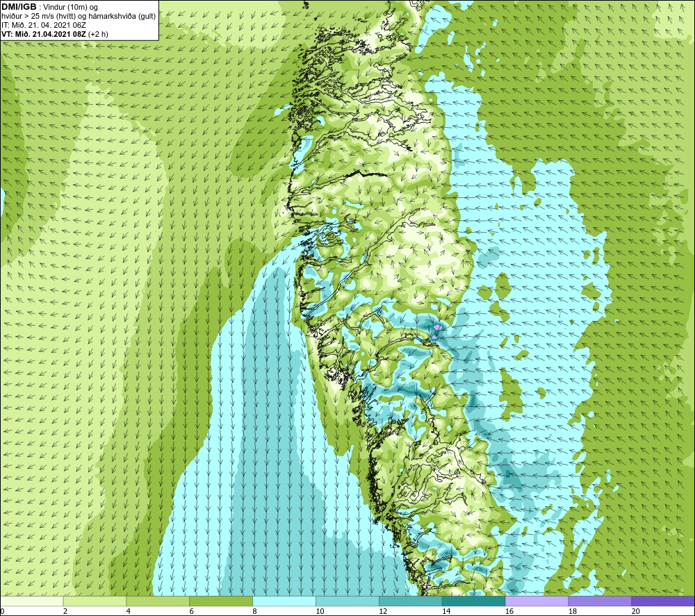The width and height of the screenshot is (695, 616).
Task: Click the title line 'DMI/IGB : Vindur (10m) og'
Action: pyautogui.click(x=50, y=7)
